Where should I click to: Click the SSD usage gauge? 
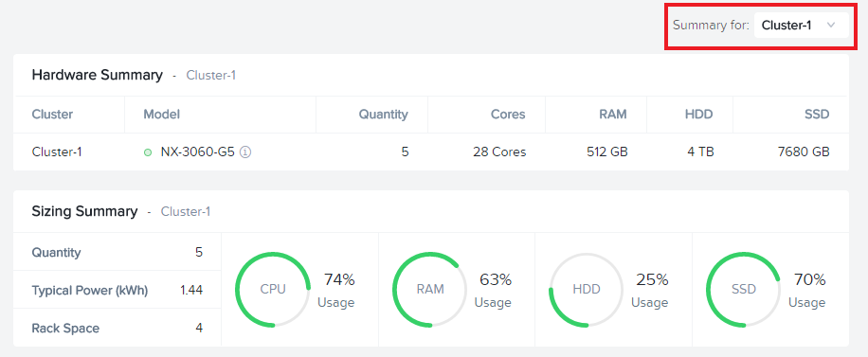[744, 290]
